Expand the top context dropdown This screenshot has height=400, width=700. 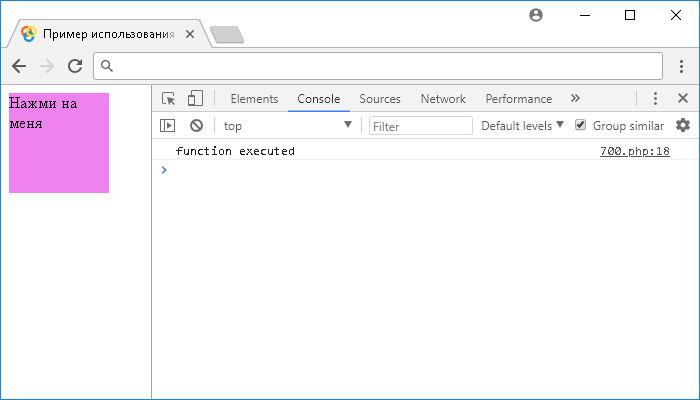coord(288,125)
